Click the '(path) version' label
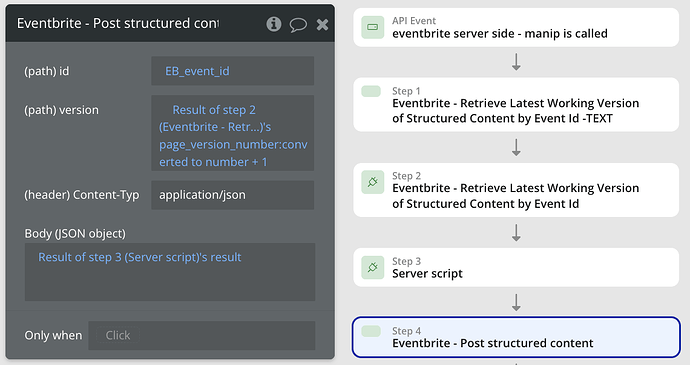The width and height of the screenshot is (690, 365). pyautogui.click(x=61, y=110)
